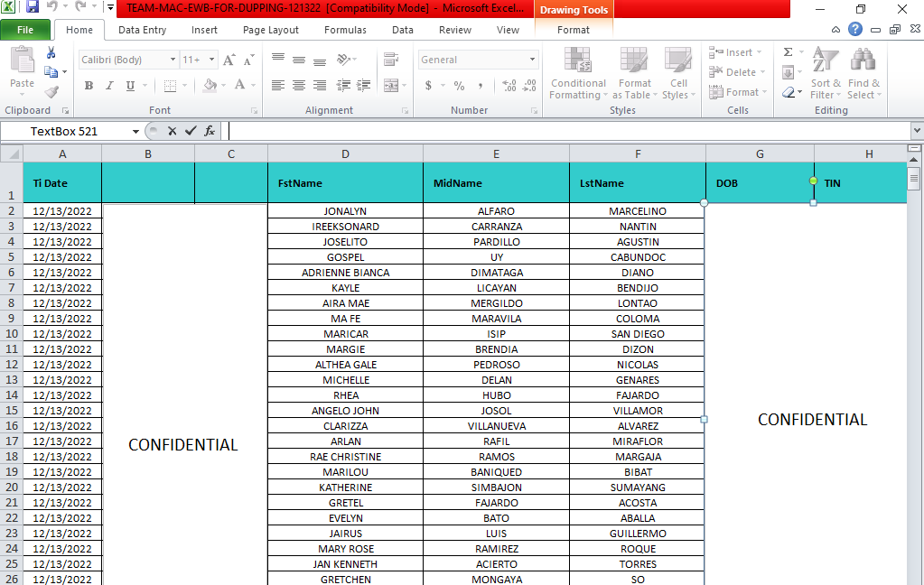Confirm entry with the checkmark button
Screen dimensions: 924x585
(x=191, y=131)
